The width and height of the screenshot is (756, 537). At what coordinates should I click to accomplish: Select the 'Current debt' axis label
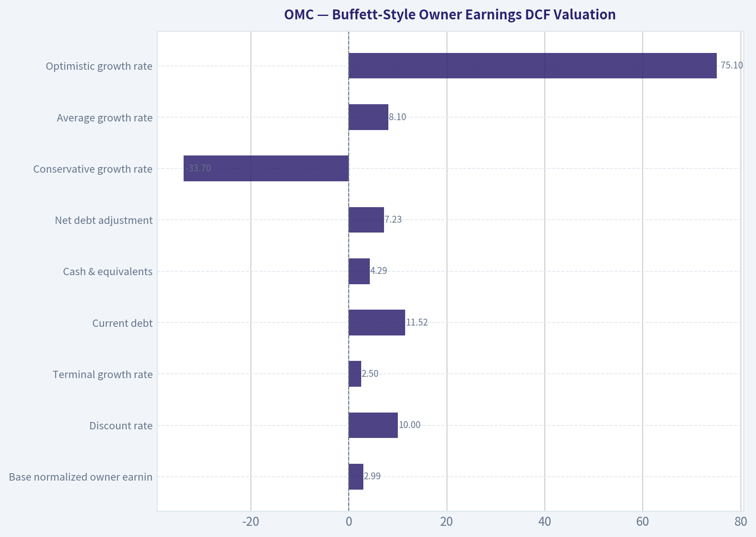[x=122, y=323]
